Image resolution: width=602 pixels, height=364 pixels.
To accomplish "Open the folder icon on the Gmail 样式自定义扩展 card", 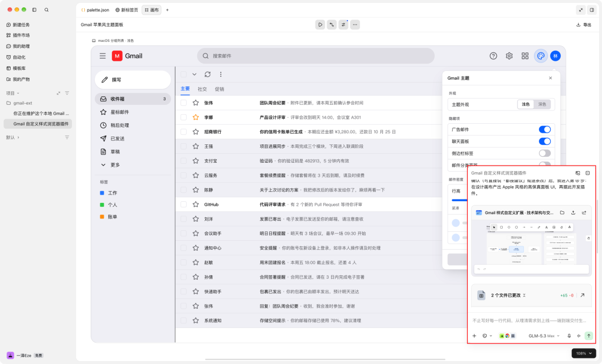I will point(562,213).
